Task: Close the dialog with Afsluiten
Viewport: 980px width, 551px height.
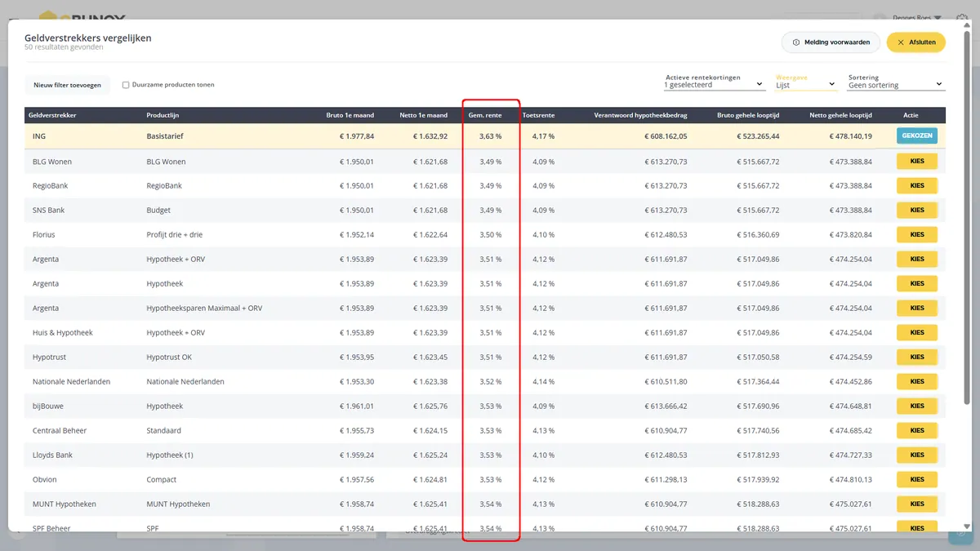Action: [916, 42]
